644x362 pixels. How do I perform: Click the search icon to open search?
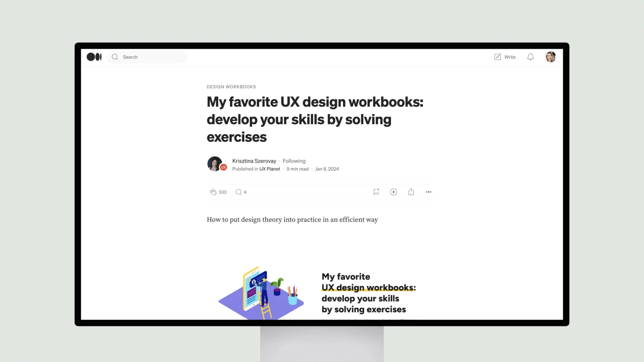point(115,57)
